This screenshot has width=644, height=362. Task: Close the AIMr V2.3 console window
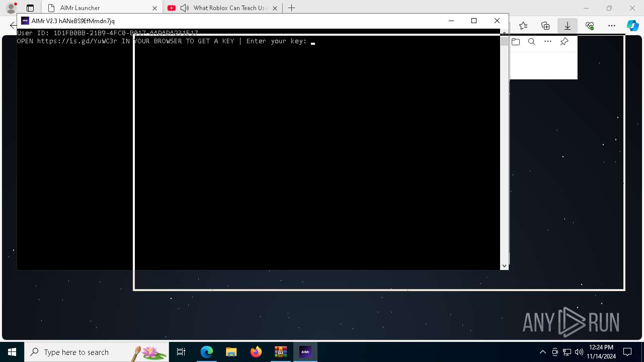pos(497,21)
